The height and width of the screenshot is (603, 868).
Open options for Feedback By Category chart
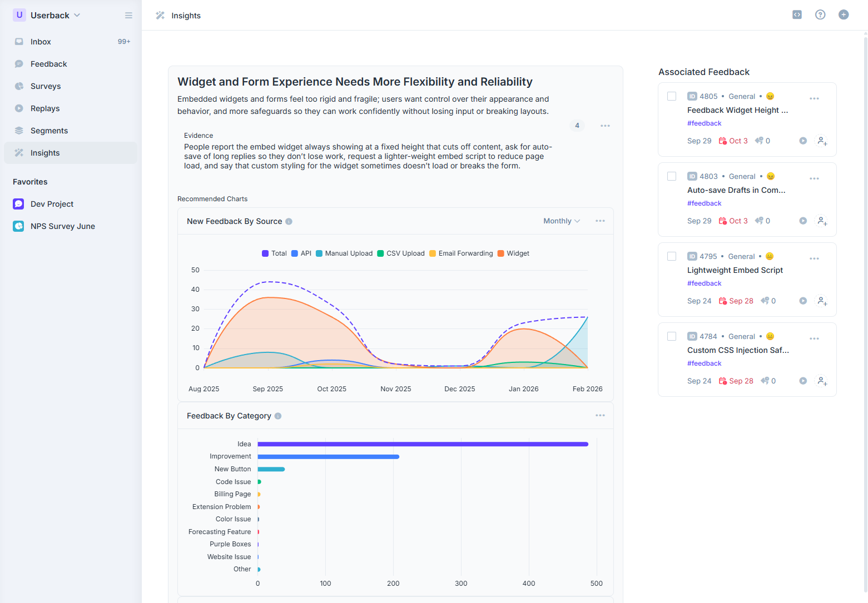click(x=600, y=415)
